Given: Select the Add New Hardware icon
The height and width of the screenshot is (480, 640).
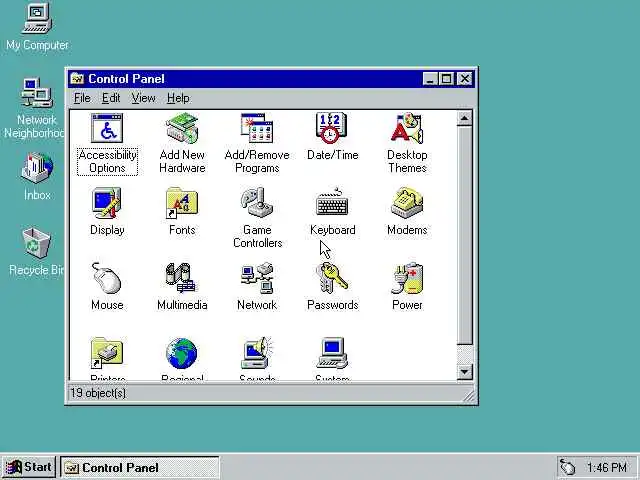Looking at the screenshot, I should coord(182,128).
